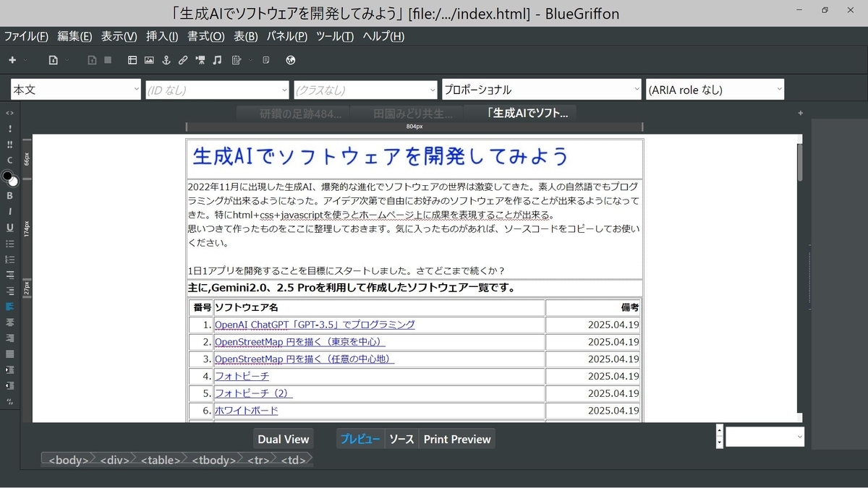The image size is (868, 488).
Task: Toggle center alignment in sidebar
Action: (x=10, y=322)
